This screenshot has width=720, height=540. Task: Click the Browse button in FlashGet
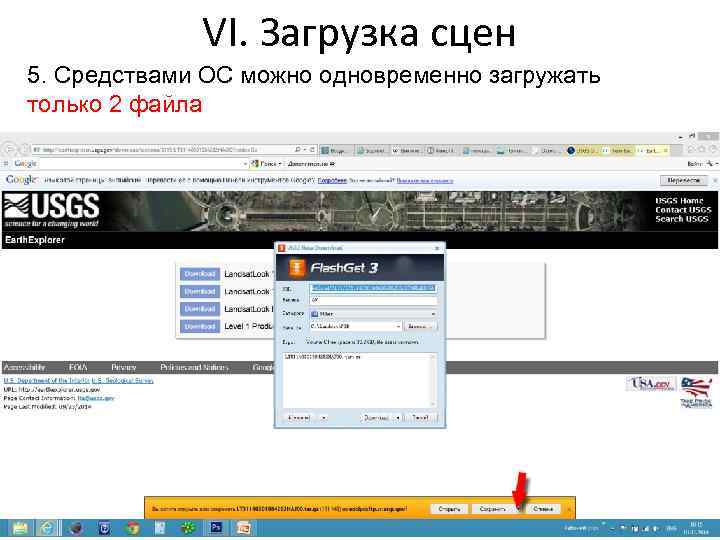(x=420, y=326)
